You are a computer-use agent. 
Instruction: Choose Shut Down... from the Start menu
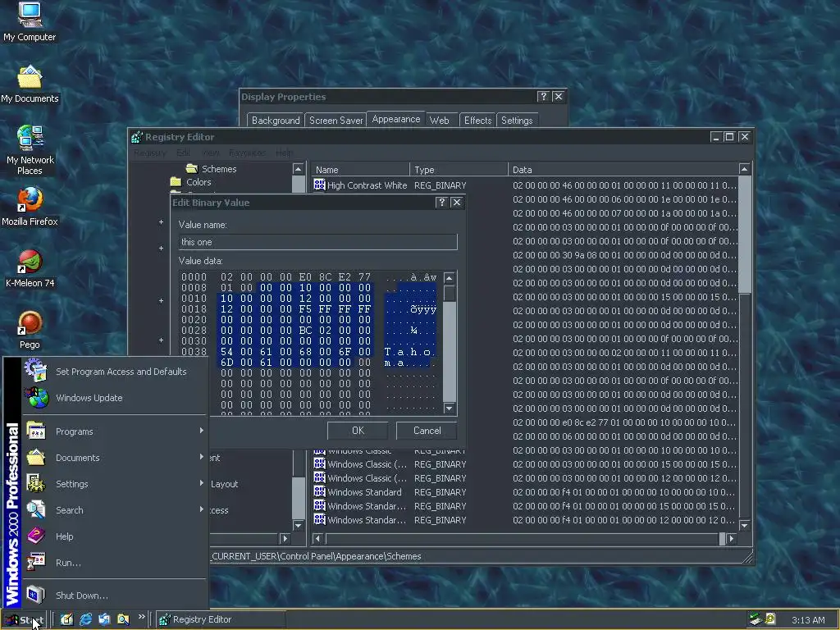coord(115,596)
